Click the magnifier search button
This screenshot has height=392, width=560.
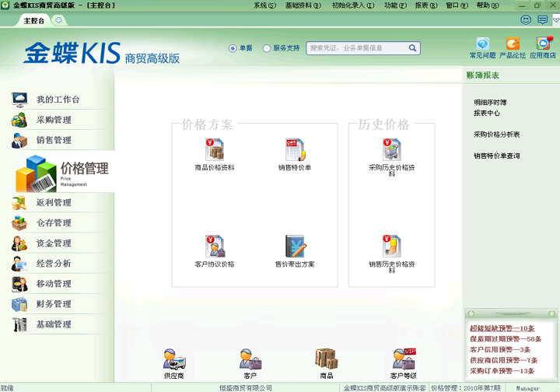tap(412, 48)
